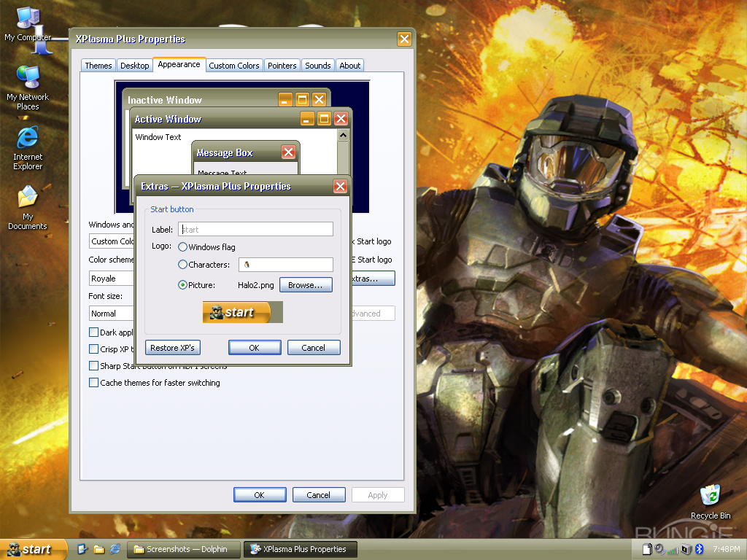Viewport: 747px width, 560px height.
Task: Open the folder icon in quick launch
Action: click(x=99, y=549)
